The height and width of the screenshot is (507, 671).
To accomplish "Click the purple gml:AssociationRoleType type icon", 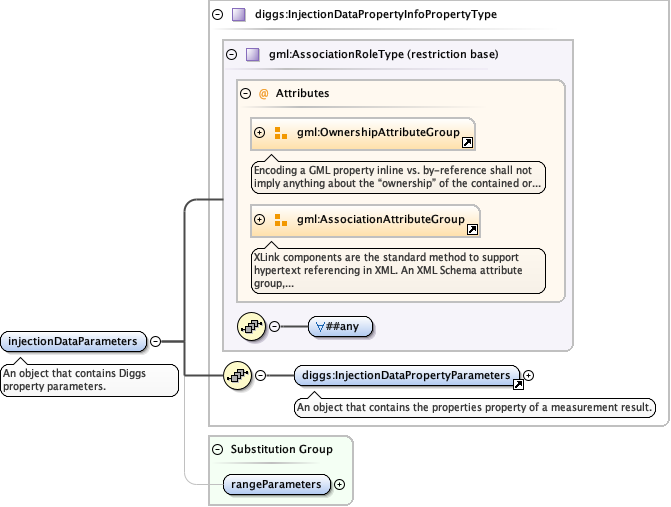I will coord(252,55).
